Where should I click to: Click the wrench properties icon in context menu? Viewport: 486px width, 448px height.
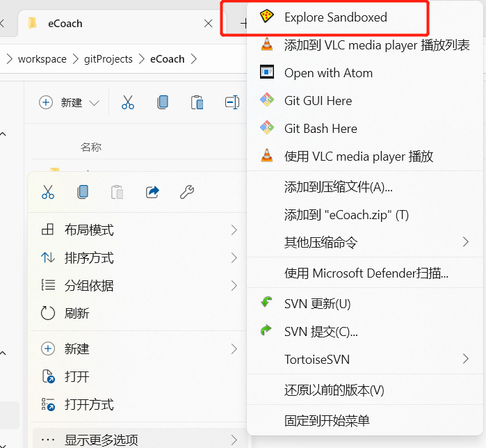point(187,192)
